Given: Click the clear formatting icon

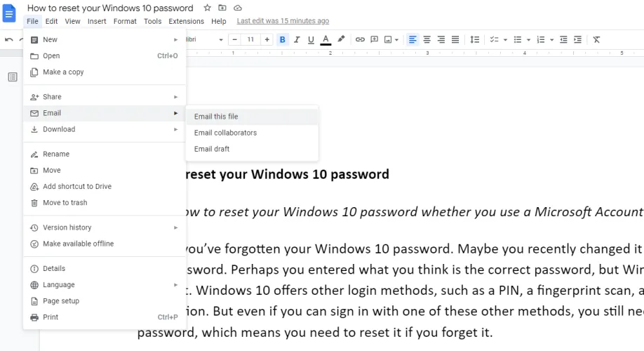Looking at the screenshot, I should tap(596, 39).
